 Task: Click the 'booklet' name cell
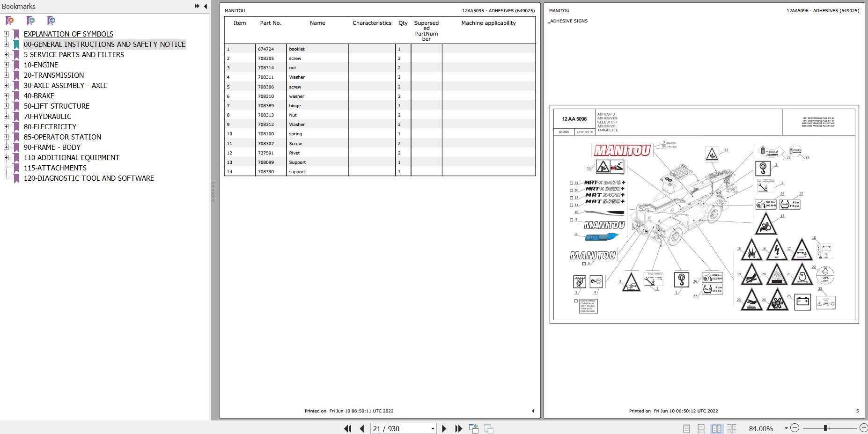point(297,49)
